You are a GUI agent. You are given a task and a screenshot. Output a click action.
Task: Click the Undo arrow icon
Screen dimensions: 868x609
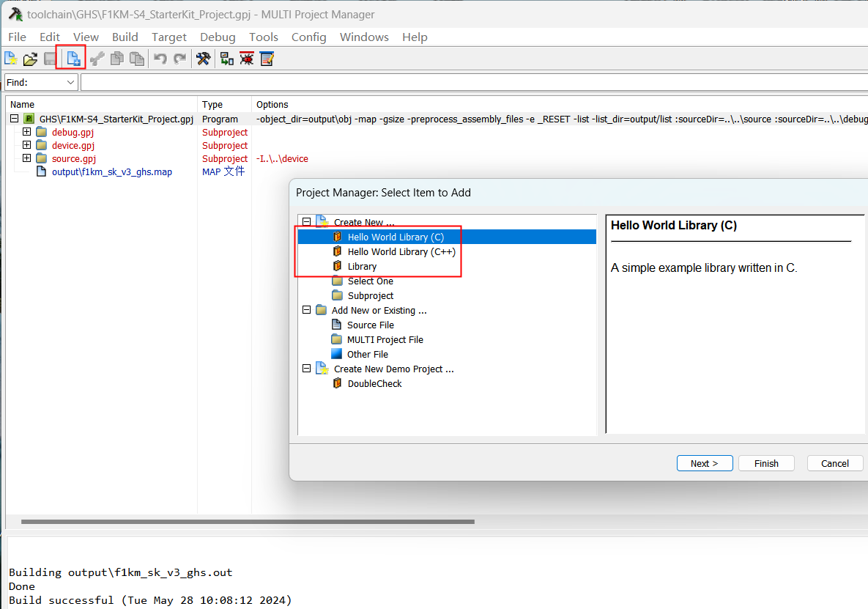(x=160, y=59)
